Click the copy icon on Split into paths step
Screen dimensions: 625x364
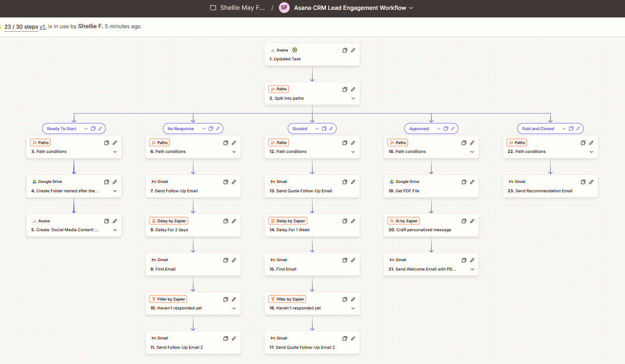point(345,89)
